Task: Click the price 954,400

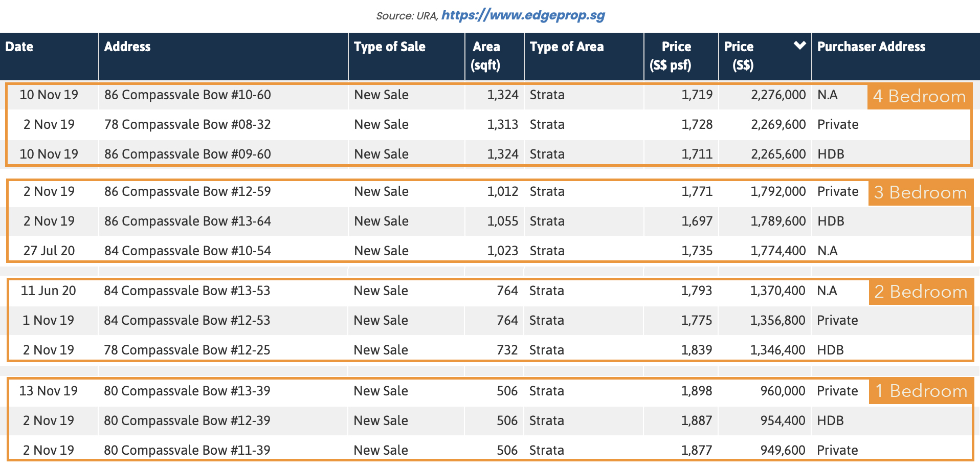Action: point(783,420)
